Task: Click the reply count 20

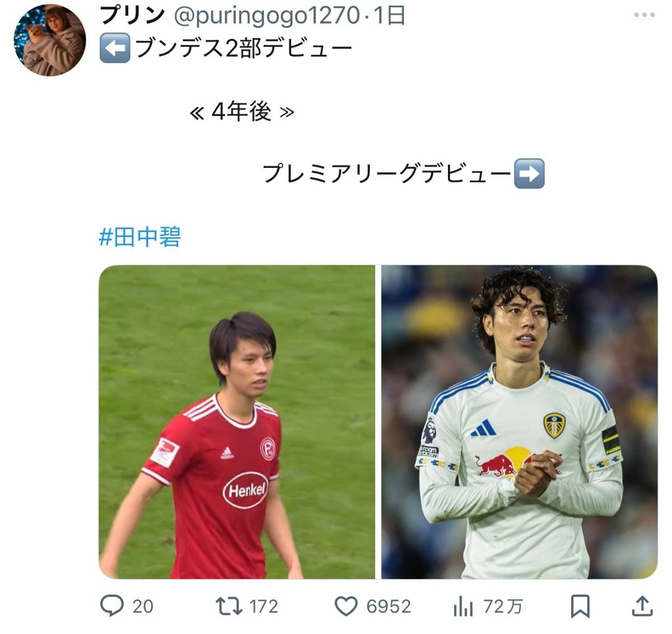Action: click(x=143, y=606)
